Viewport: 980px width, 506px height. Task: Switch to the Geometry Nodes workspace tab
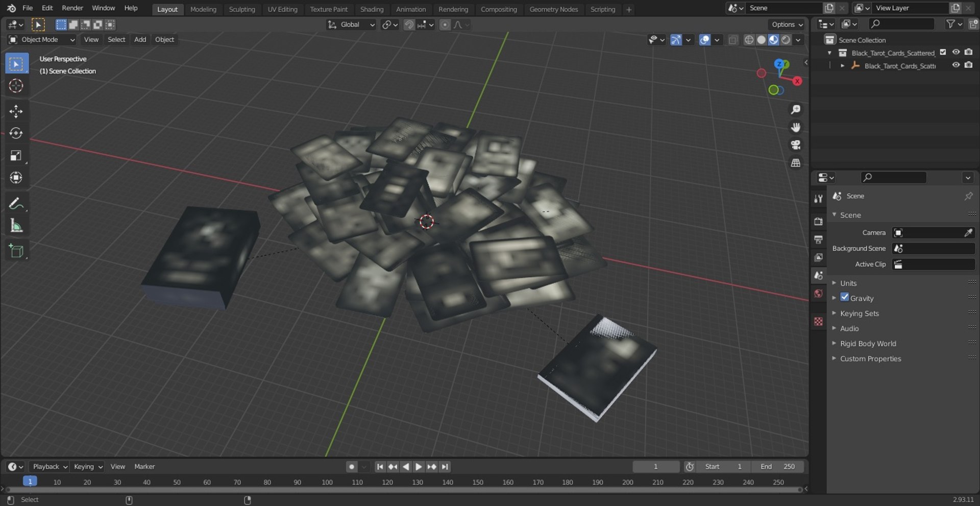click(553, 9)
